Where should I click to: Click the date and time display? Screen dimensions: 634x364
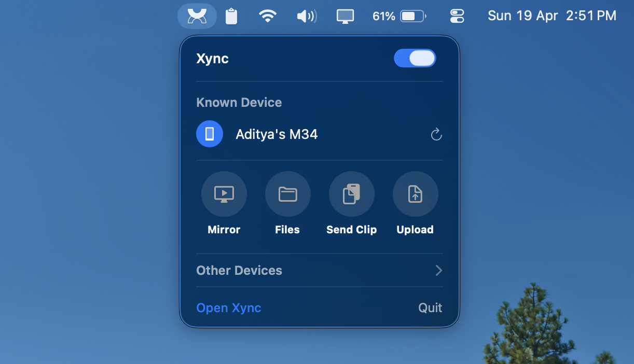pos(552,16)
